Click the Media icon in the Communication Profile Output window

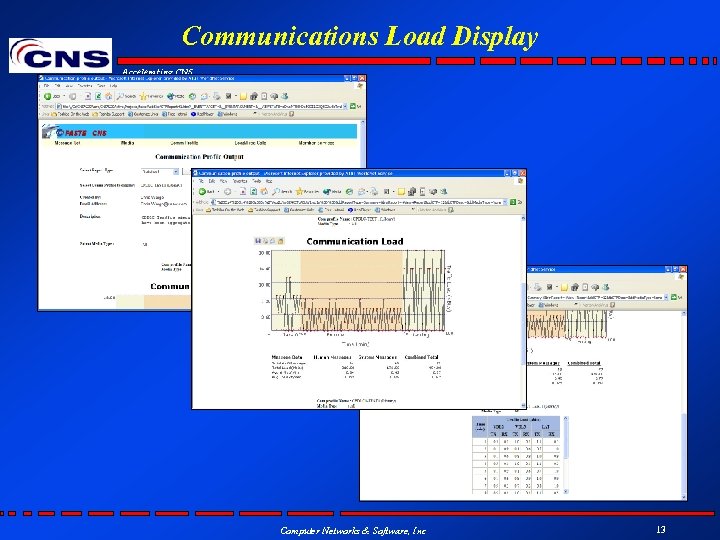tap(171, 96)
